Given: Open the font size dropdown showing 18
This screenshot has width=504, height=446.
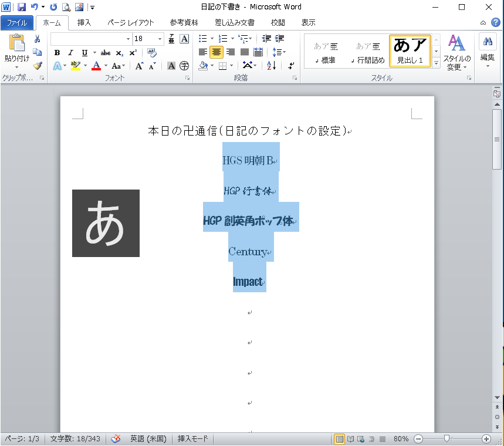Looking at the screenshot, I should [x=160, y=39].
